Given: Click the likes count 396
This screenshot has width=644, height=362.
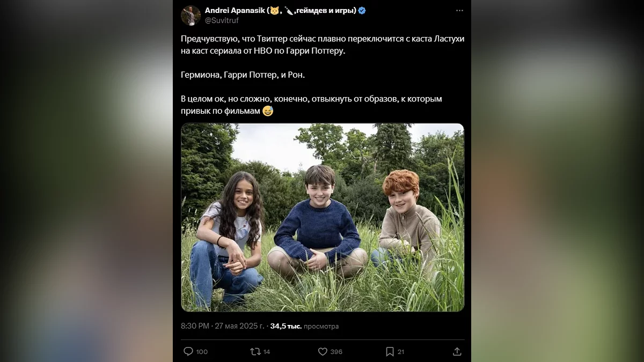Looking at the screenshot, I should pyautogui.click(x=336, y=352).
